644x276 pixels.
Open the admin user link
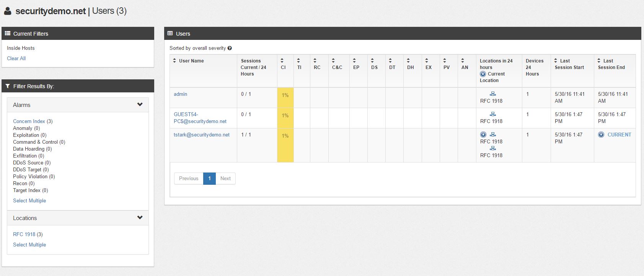tap(180, 94)
